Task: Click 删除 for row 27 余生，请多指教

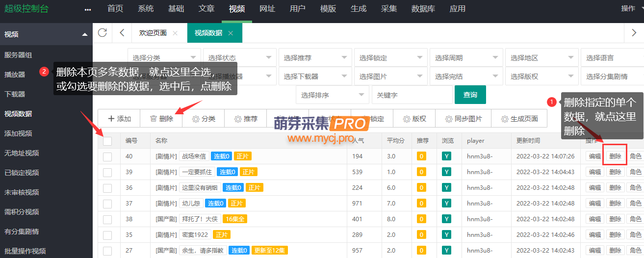Action: (616, 251)
